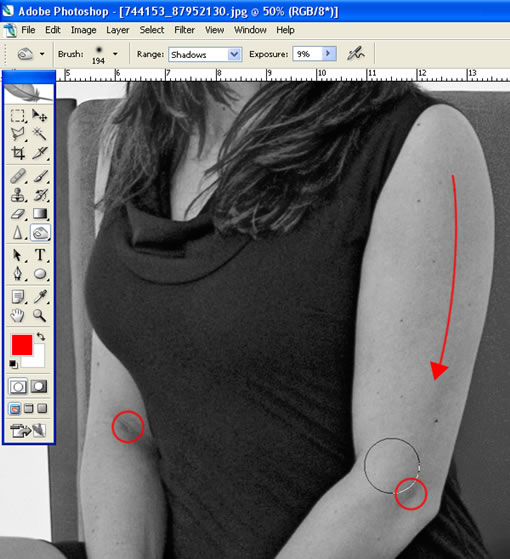Pick the Crop tool
Image resolution: width=510 pixels, height=559 pixels.
pyautogui.click(x=17, y=153)
